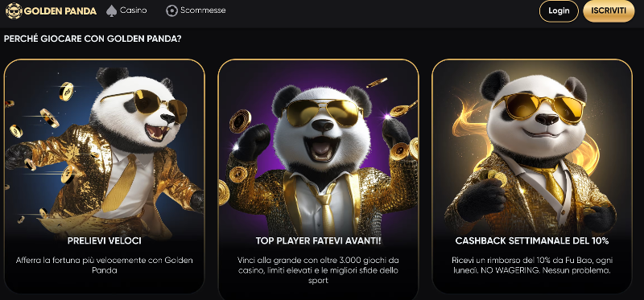Click the GOLDEN PANDA brand text

60,11
